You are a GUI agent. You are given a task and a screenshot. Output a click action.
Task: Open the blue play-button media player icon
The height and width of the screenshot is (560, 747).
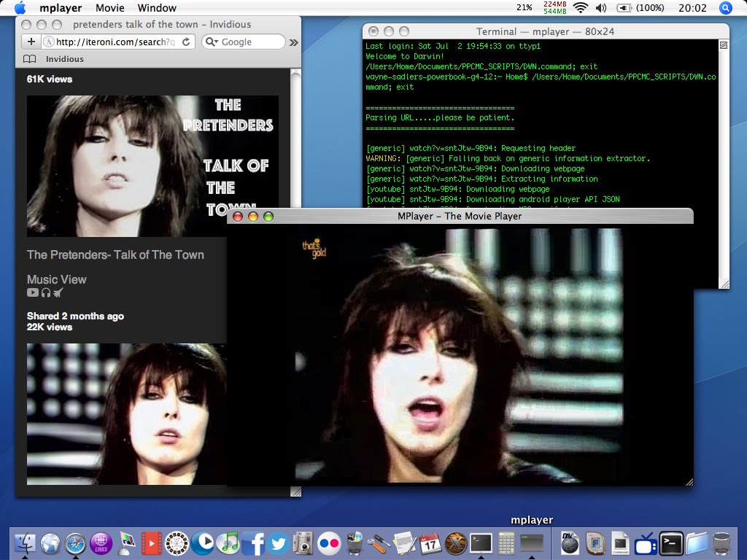click(203, 543)
